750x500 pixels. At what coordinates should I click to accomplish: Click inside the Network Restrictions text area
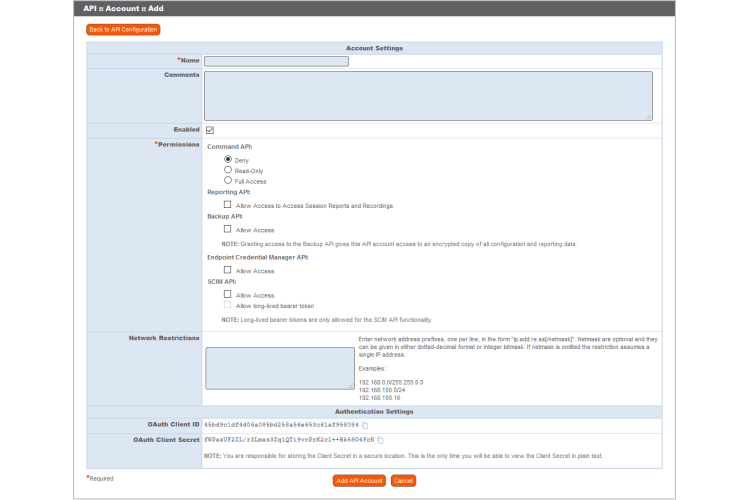(279, 368)
